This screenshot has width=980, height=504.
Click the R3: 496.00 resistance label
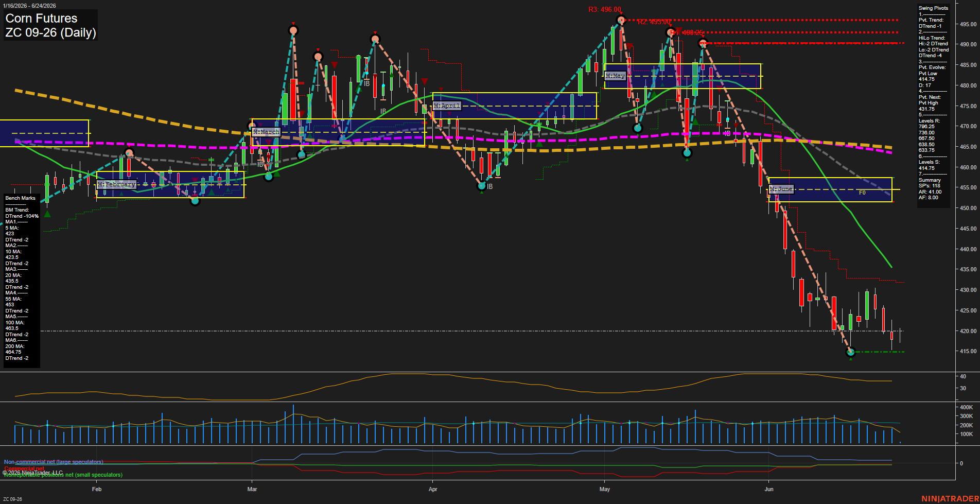[x=605, y=10]
